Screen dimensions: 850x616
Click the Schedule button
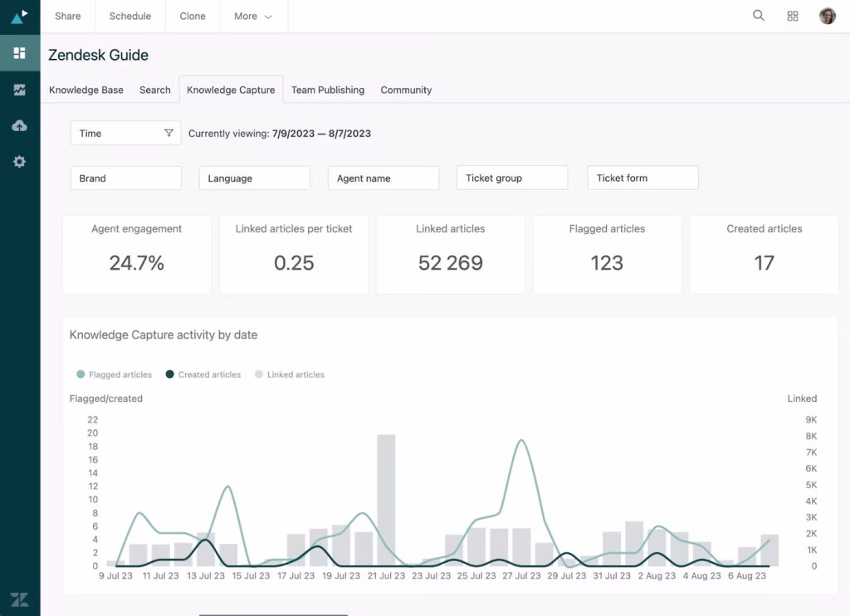click(130, 17)
